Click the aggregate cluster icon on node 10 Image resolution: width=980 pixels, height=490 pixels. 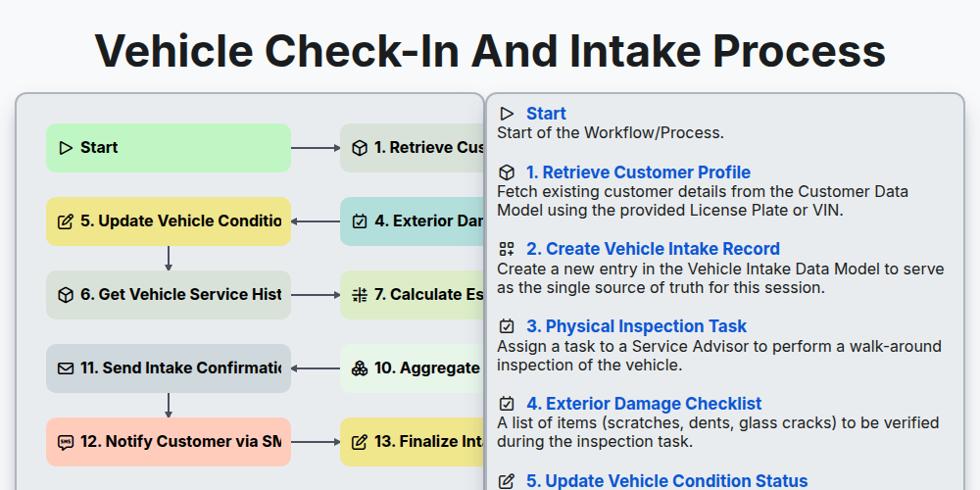360,368
